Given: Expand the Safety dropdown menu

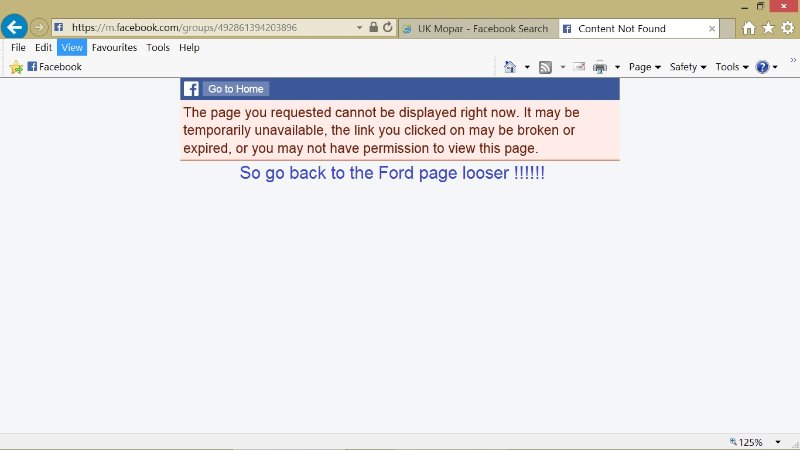Looking at the screenshot, I should coord(688,67).
